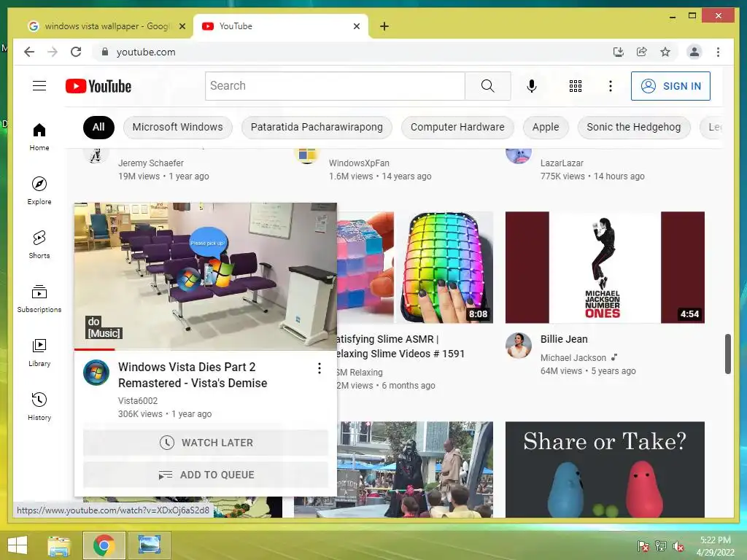Open WindowsXpFan channel link
The height and width of the screenshot is (560, 747).
(359, 163)
